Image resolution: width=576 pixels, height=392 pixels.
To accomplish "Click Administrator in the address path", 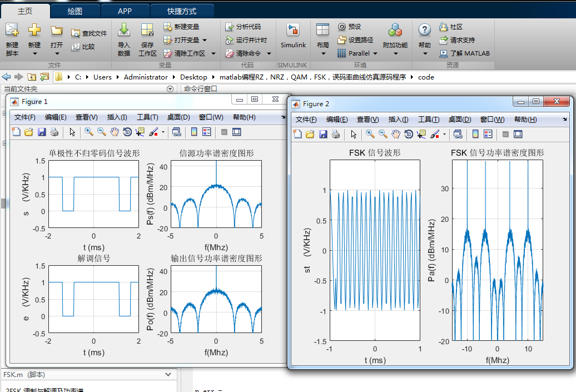I will click(x=146, y=77).
